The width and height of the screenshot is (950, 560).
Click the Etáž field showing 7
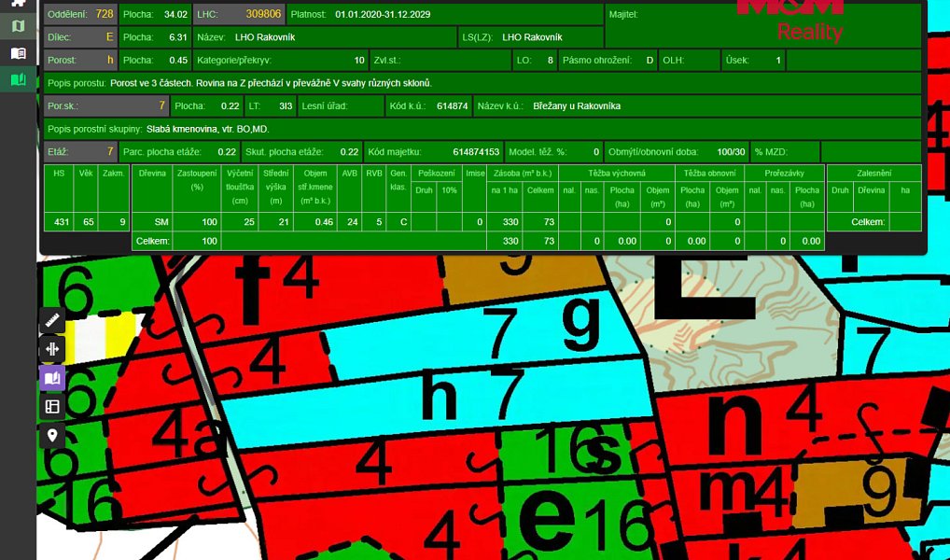pyautogui.click(x=80, y=152)
